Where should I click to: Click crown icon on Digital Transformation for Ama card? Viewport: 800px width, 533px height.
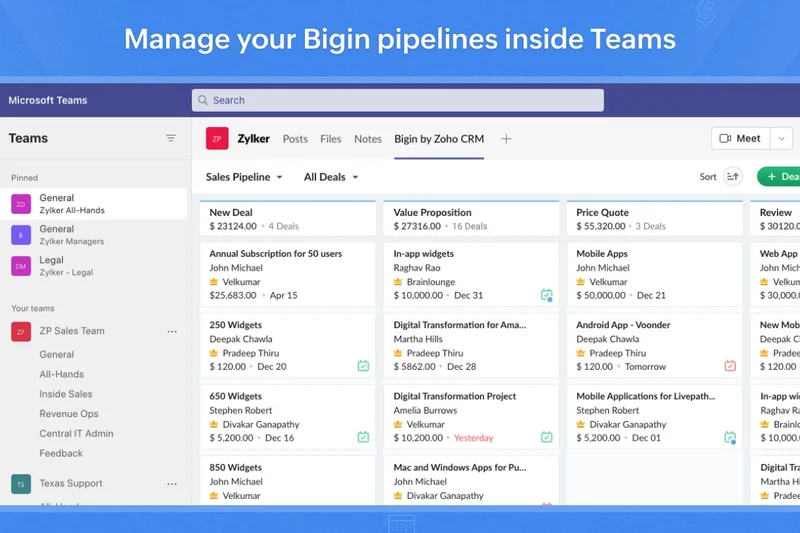coord(398,353)
